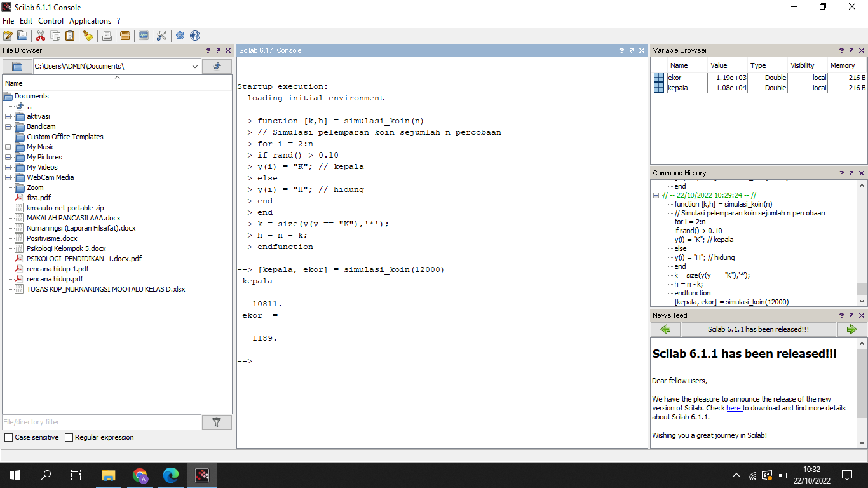Collapse the 22/10/2022 history session node

pos(656,195)
